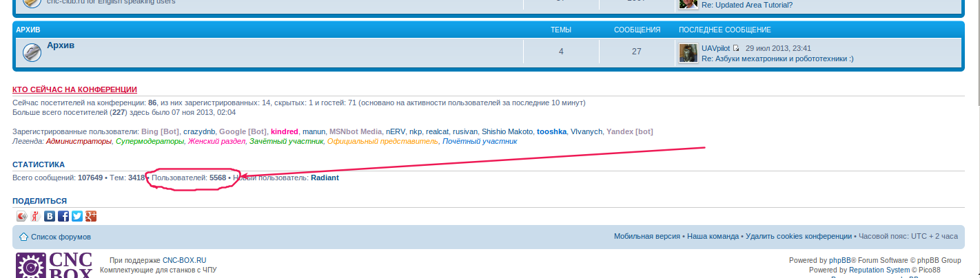Visit the CNC-BOX.RU sponsor link
This screenshot has width=980, height=278.
coord(185,261)
